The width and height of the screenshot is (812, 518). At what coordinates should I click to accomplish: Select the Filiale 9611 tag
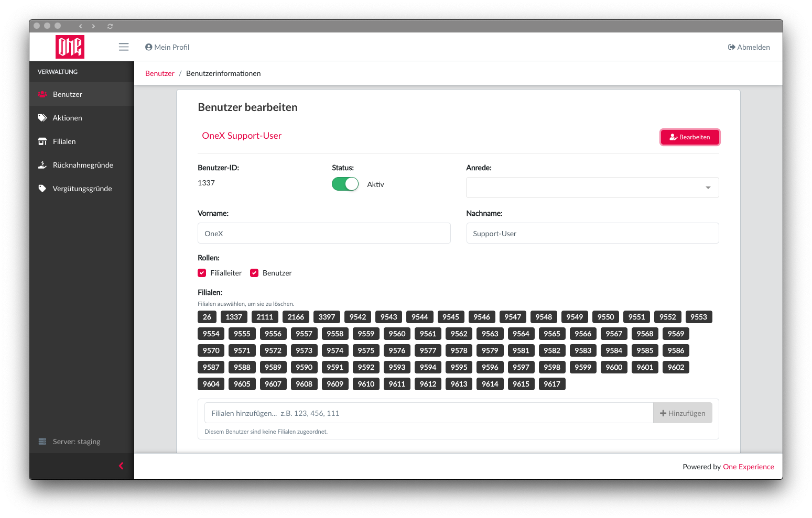(397, 384)
